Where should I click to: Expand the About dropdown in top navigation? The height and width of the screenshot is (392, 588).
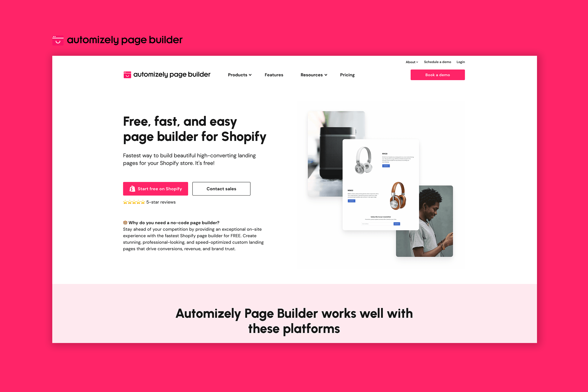click(413, 62)
